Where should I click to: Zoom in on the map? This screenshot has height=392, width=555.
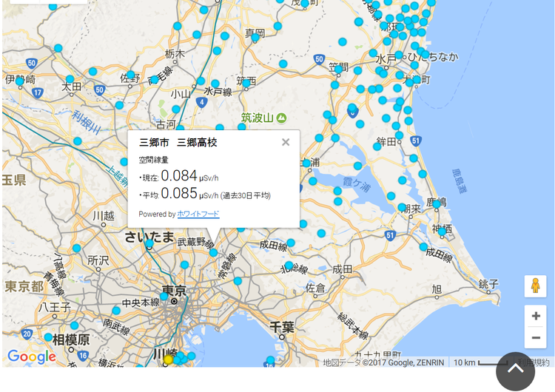(x=535, y=316)
